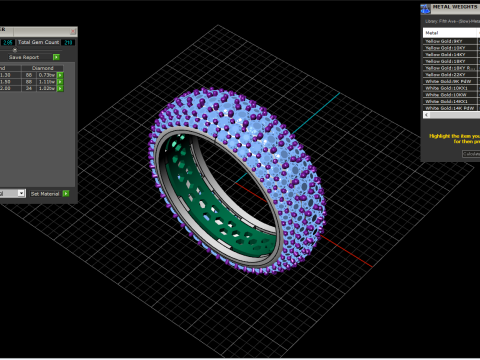Click the 34 gem count cell

29,88
